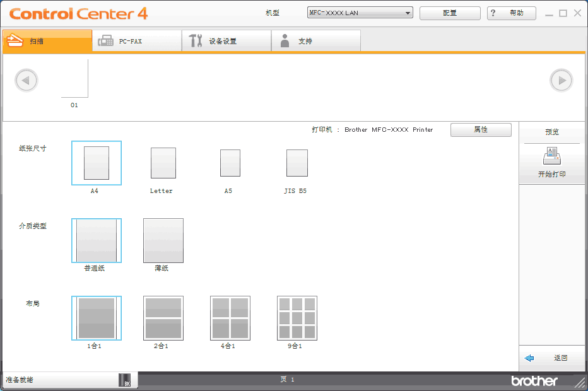This screenshot has width=588, height=391.
Task: Close the Control Center window
Action: click(577, 13)
